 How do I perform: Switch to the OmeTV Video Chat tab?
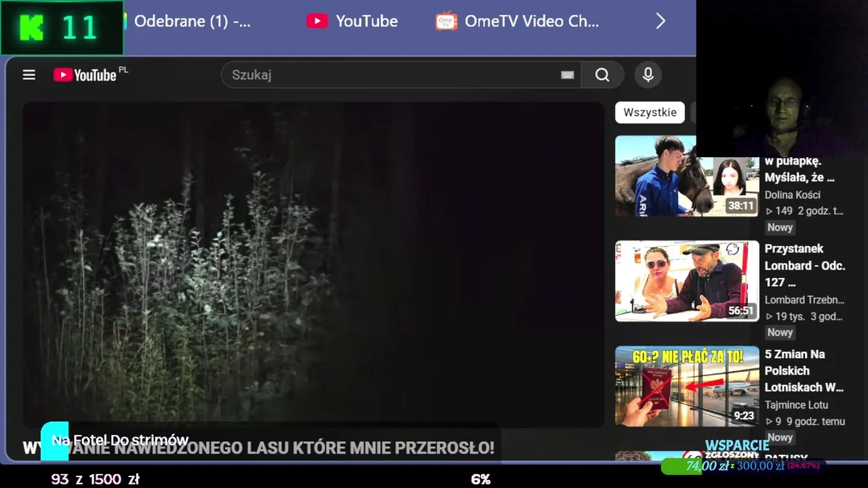coord(517,21)
